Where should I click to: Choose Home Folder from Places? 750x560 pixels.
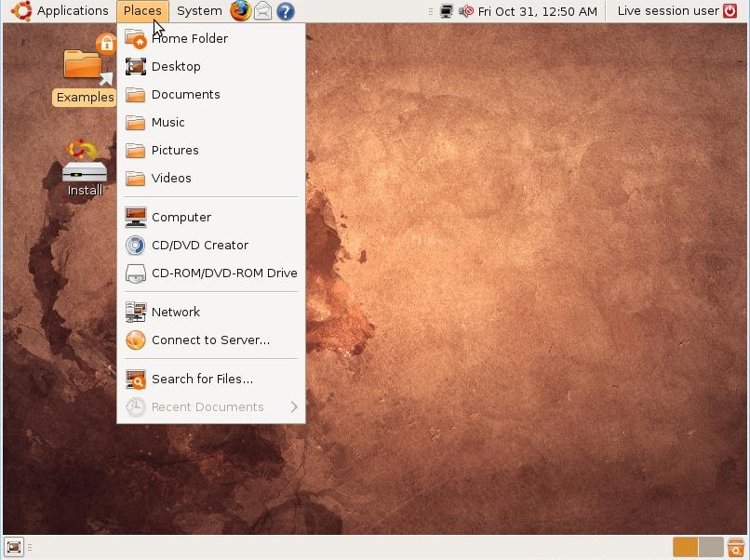tap(190, 38)
